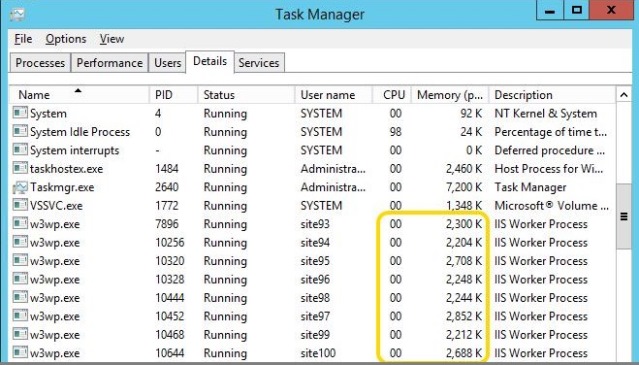Click the 7,200 K memory value
The image size is (639, 365).
click(x=464, y=187)
